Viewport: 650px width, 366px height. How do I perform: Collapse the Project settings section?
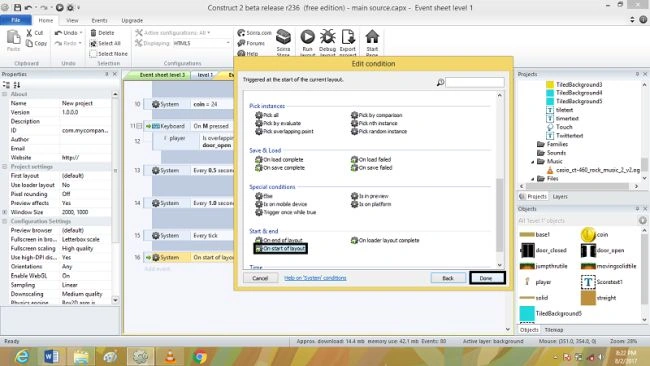(x=5, y=167)
